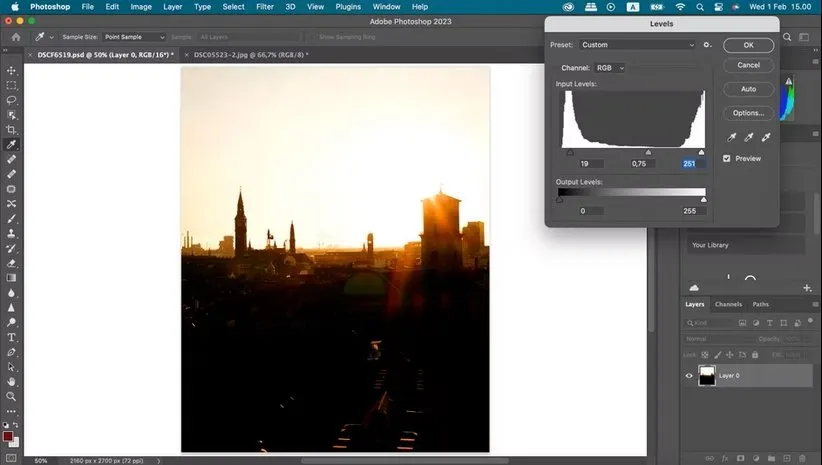Click the black point eyedropper in Levels
The image size is (822, 465).
733,138
